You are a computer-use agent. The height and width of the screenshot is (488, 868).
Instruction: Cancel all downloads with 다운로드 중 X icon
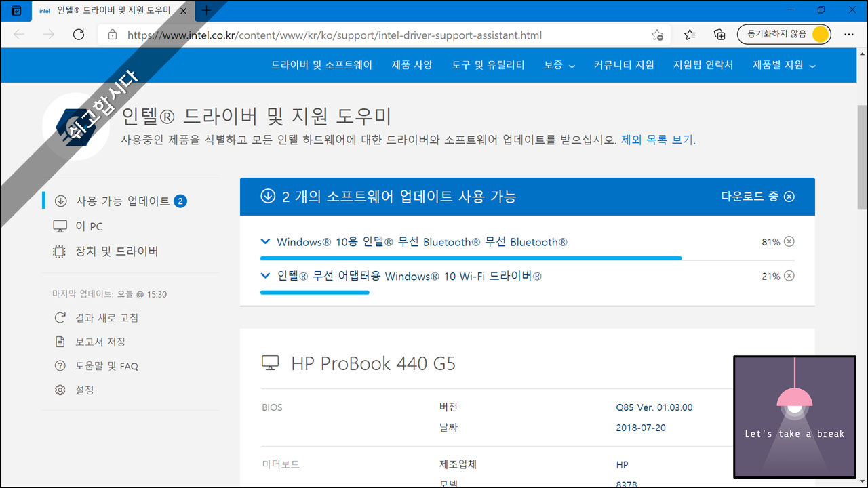[x=789, y=197]
